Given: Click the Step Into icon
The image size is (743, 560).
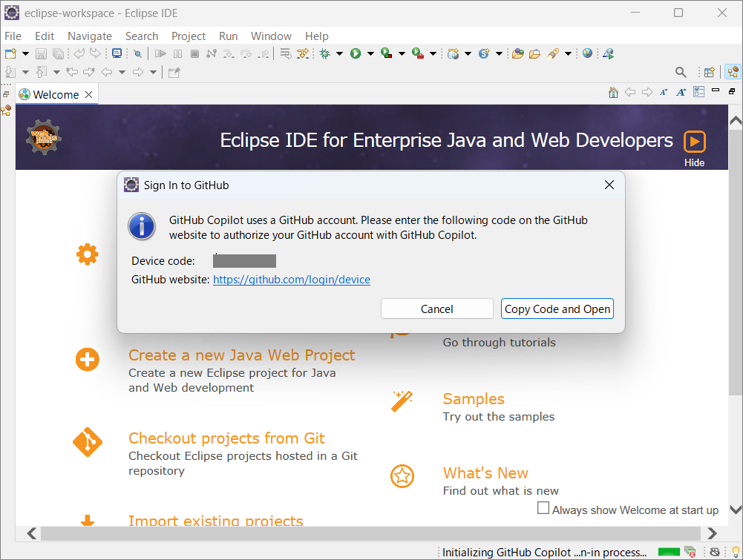Looking at the screenshot, I should point(229,53).
